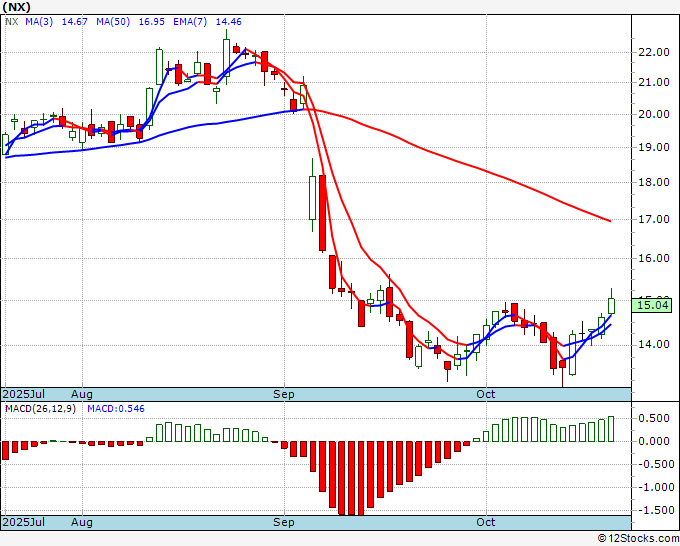Select the MA(50) legend label
680x546 pixels.
113,22
